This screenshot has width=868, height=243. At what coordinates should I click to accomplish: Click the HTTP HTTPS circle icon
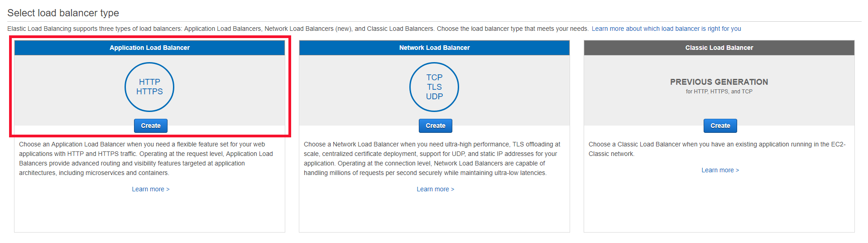tap(149, 87)
